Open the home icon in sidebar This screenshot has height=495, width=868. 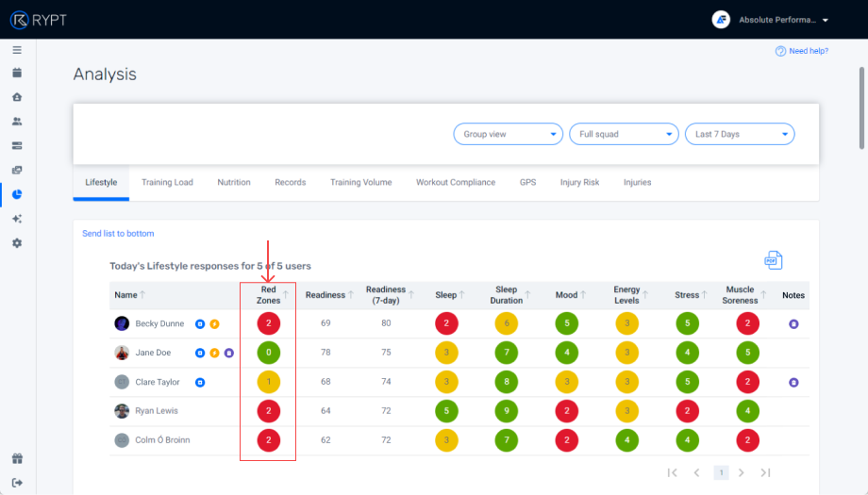17,97
